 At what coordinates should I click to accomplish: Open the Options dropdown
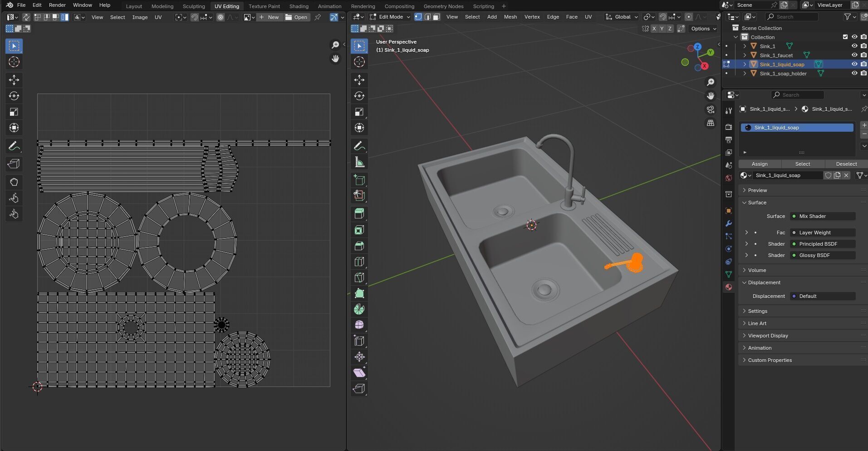point(703,29)
